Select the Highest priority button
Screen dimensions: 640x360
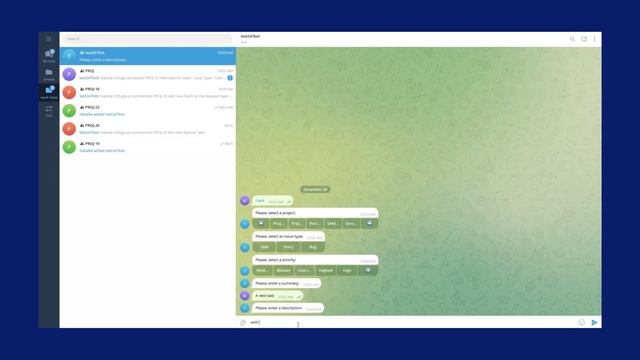tap(326, 271)
